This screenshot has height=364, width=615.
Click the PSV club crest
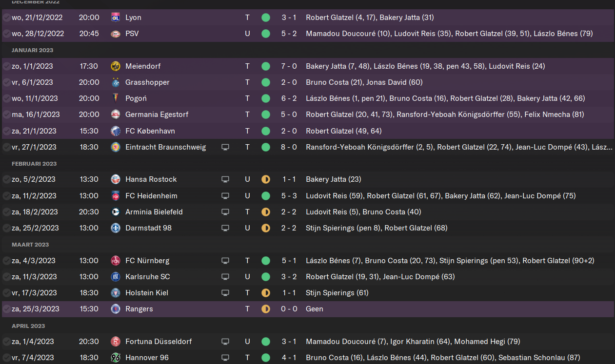click(x=116, y=34)
